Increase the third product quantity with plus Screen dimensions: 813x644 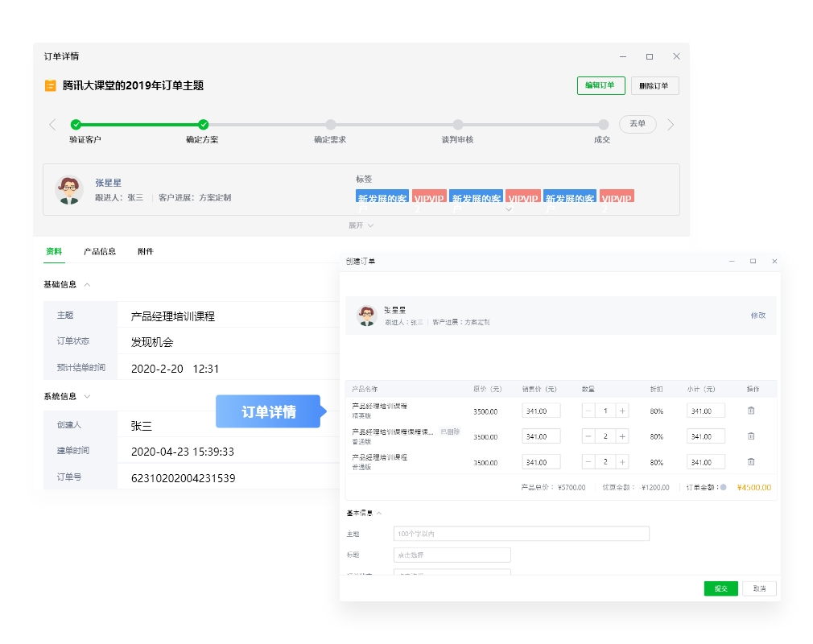tap(621, 462)
